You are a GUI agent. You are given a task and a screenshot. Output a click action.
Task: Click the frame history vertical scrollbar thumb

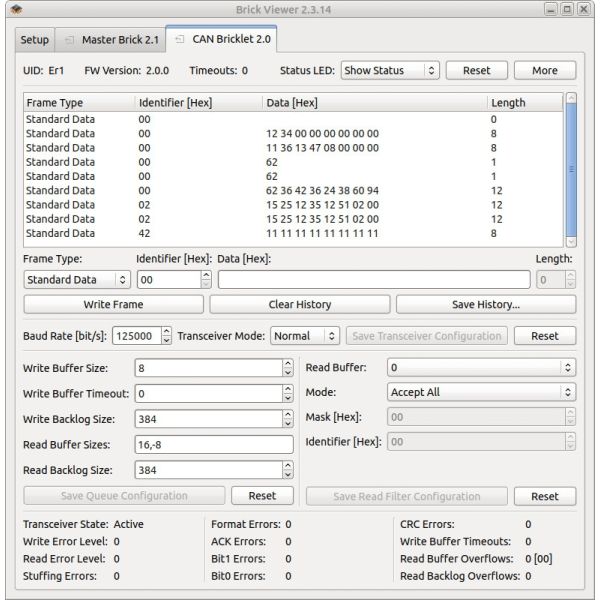(571, 170)
